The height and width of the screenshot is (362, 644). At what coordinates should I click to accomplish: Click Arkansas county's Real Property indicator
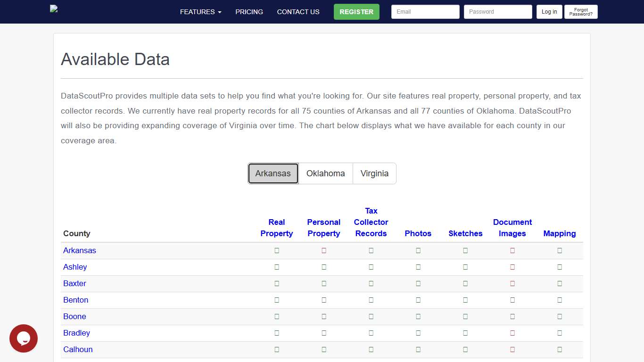click(277, 250)
